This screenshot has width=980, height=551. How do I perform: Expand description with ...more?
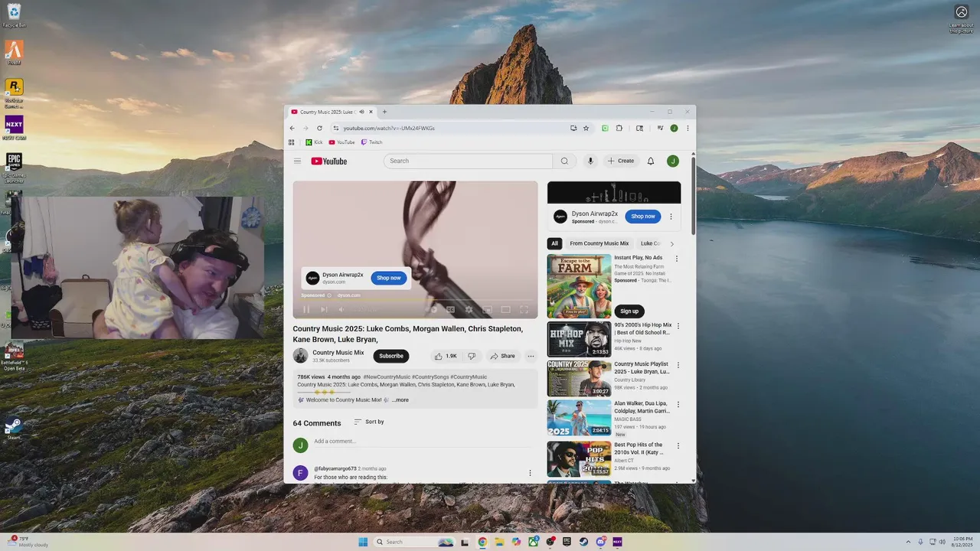point(400,400)
